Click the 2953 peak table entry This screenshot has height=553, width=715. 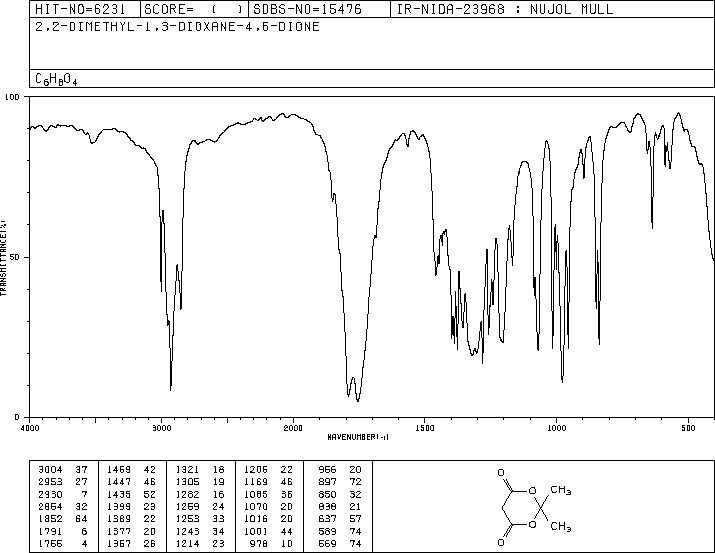tap(63, 481)
